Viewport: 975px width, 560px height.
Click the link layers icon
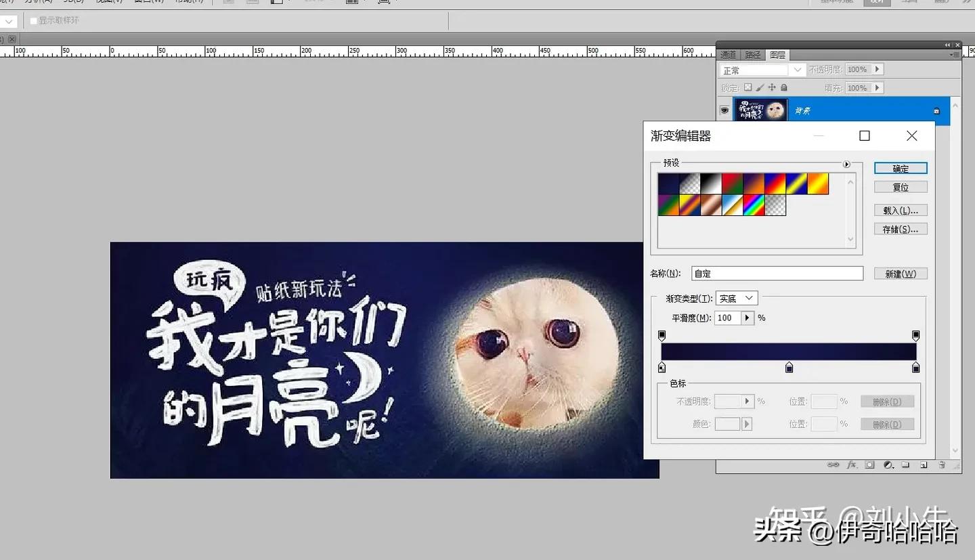coord(833,465)
